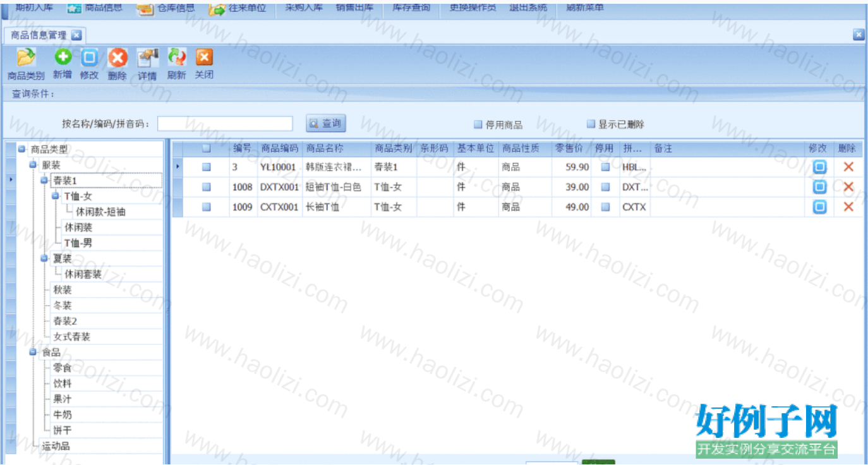This screenshot has height=465, width=868.
Task: Collapse the T恤-女 tree node expander
Action: click(x=56, y=196)
